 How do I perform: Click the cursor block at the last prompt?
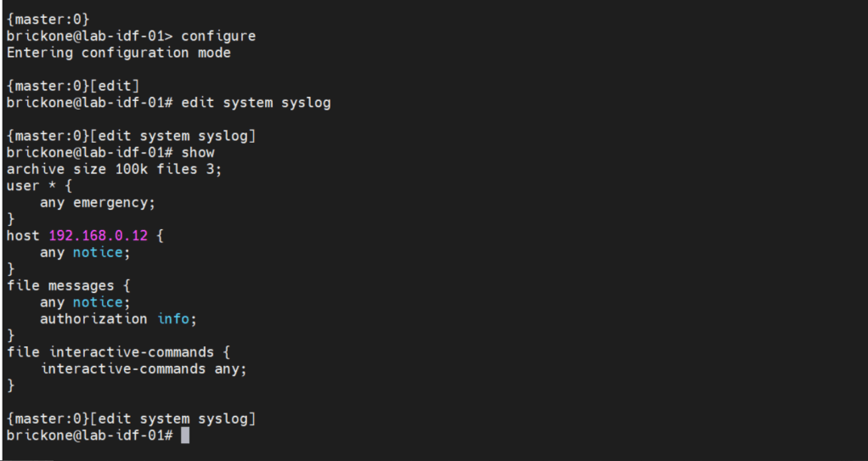pos(185,436)
